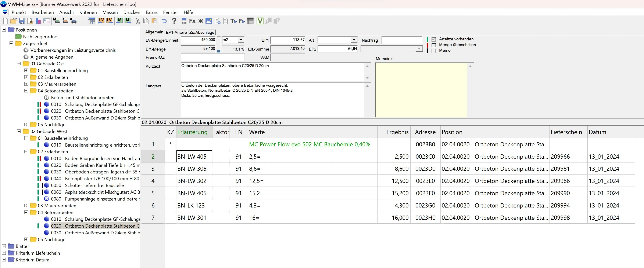
Task: Expand the Blätter tree node
Action: pyautogui.click(x=4, y=246)
